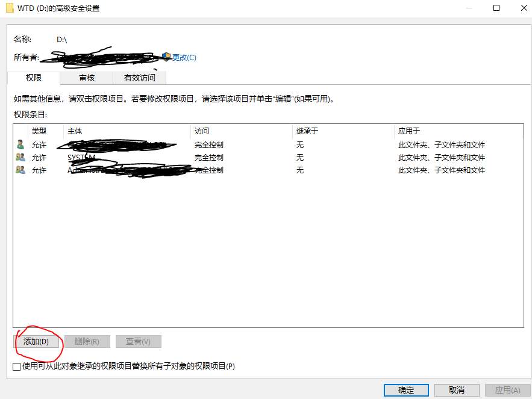Click the 删除(R) remove button
Screen dimensions: 532x399
click(87, 341)
